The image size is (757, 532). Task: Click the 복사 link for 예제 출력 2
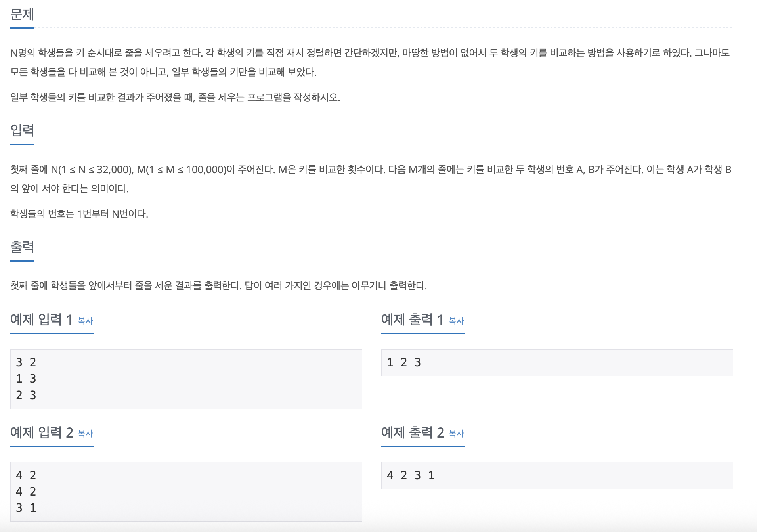(x=456, y=434)
